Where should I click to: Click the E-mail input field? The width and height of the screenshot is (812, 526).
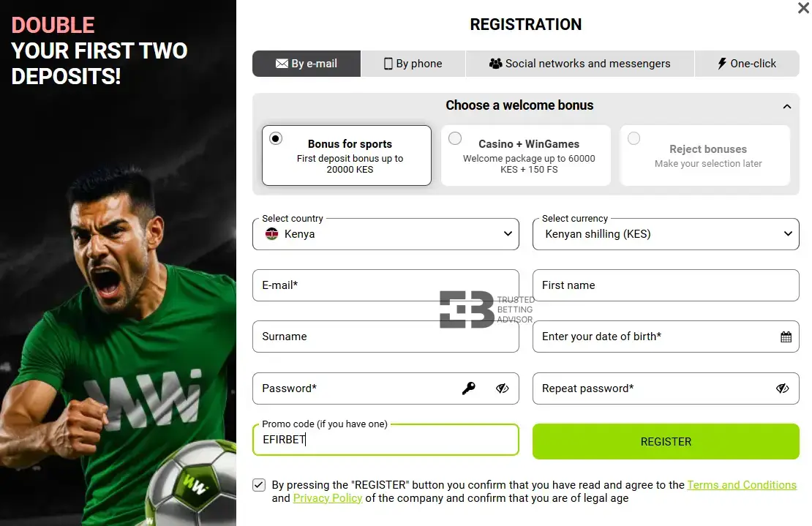click(x=386, y=285)
